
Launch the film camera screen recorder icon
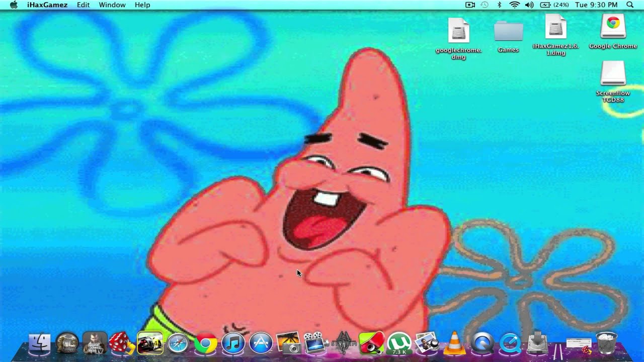pos(316,343)
